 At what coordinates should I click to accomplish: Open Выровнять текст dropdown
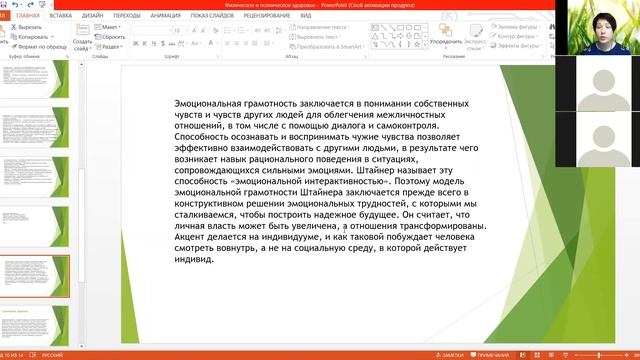pyautogui.click(x=315, y=37)
